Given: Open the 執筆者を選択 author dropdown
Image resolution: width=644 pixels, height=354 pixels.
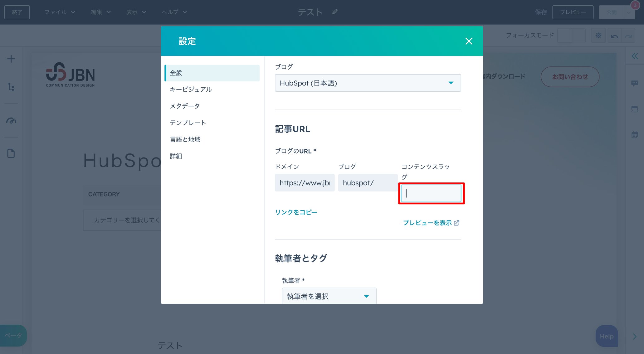Looking at the screenshot, I should point(328,296).
